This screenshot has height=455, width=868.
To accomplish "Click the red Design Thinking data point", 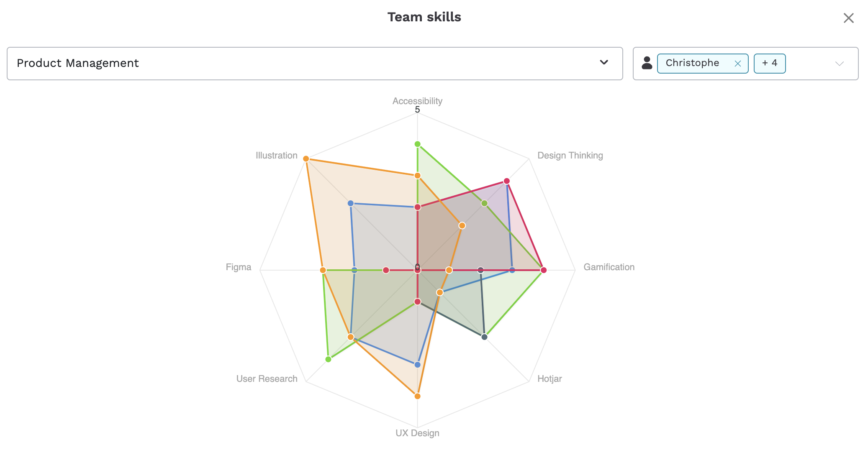I will (507, 181).
